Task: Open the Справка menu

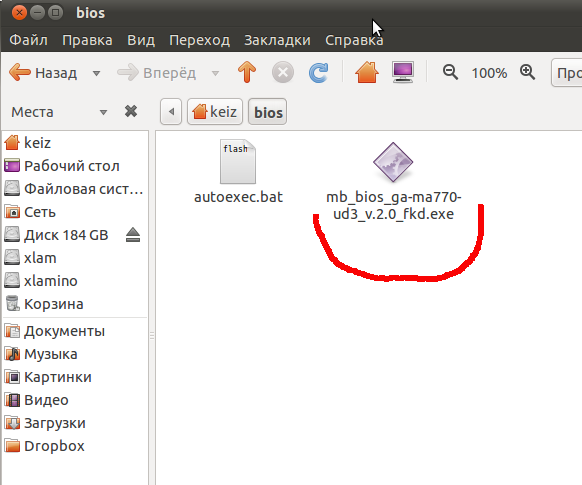Action: click(x=354, y=40)
